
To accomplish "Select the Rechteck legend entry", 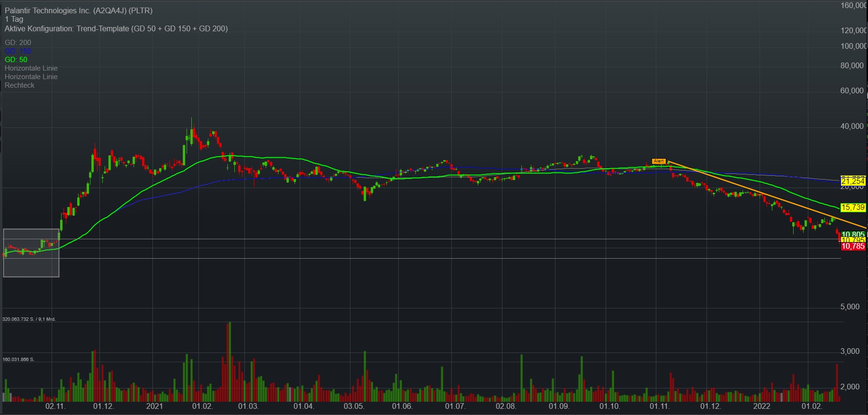I will click(19, 85).
